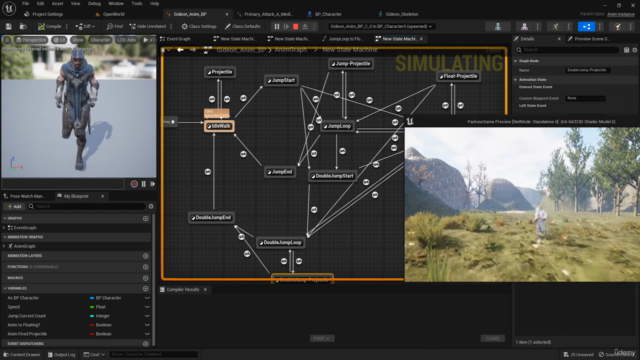Screen dimensions: 640x360
Task: Open My Blueprint settings gear
Action: 151,207
